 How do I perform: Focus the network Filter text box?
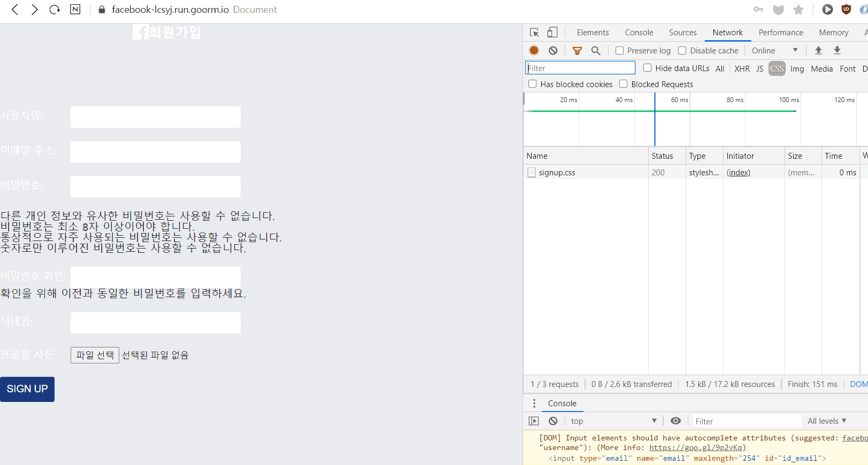tap(580, 68)
